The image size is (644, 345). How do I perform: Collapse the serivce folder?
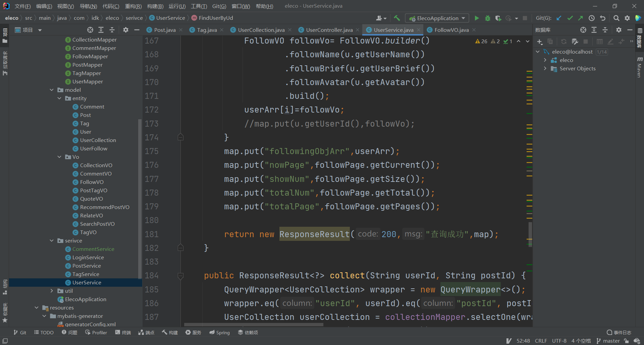(52, 240)
